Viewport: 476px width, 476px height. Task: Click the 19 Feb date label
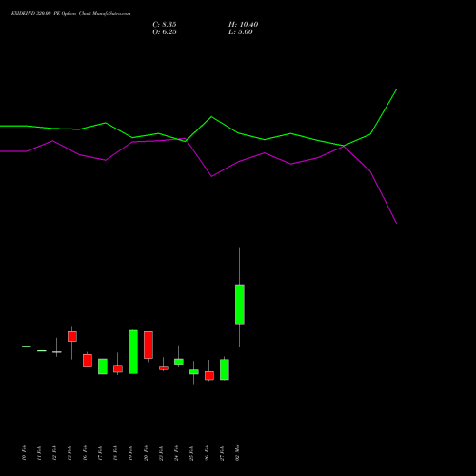point(130,452)
